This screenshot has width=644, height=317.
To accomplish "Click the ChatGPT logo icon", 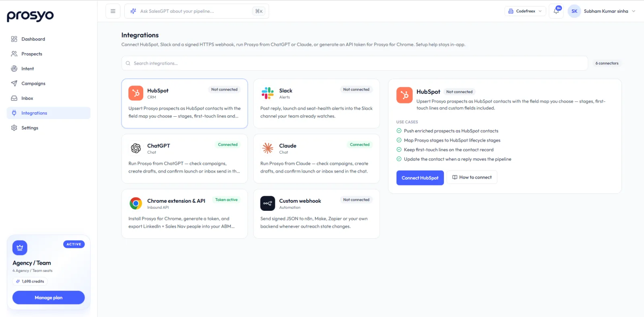I will pyautogui.click(x=136, y=148).
